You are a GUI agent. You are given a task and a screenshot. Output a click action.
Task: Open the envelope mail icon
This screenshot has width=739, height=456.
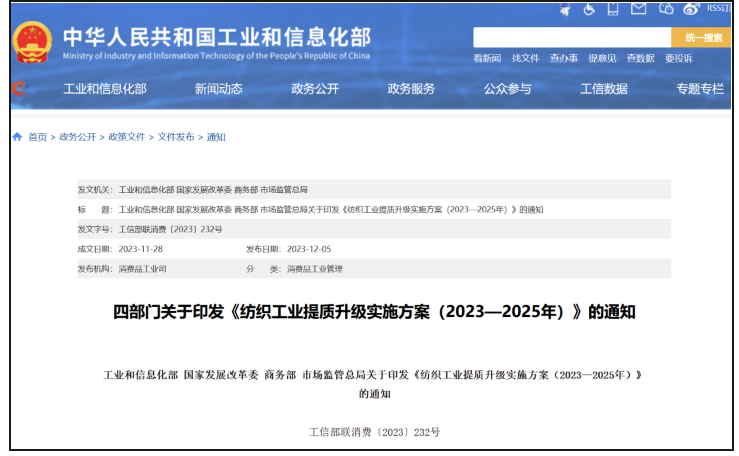click(639, 10)
